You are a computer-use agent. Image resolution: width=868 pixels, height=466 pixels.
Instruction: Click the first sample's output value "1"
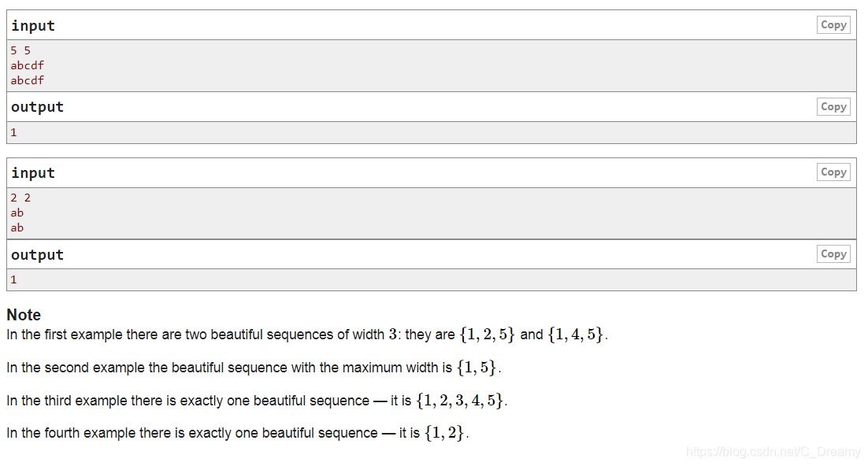pos(13,131)
